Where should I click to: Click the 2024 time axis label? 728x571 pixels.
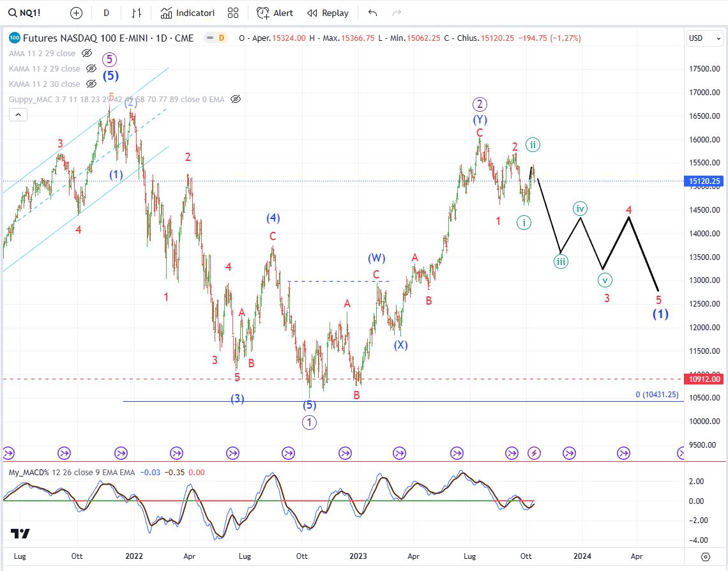coord(582,556)
